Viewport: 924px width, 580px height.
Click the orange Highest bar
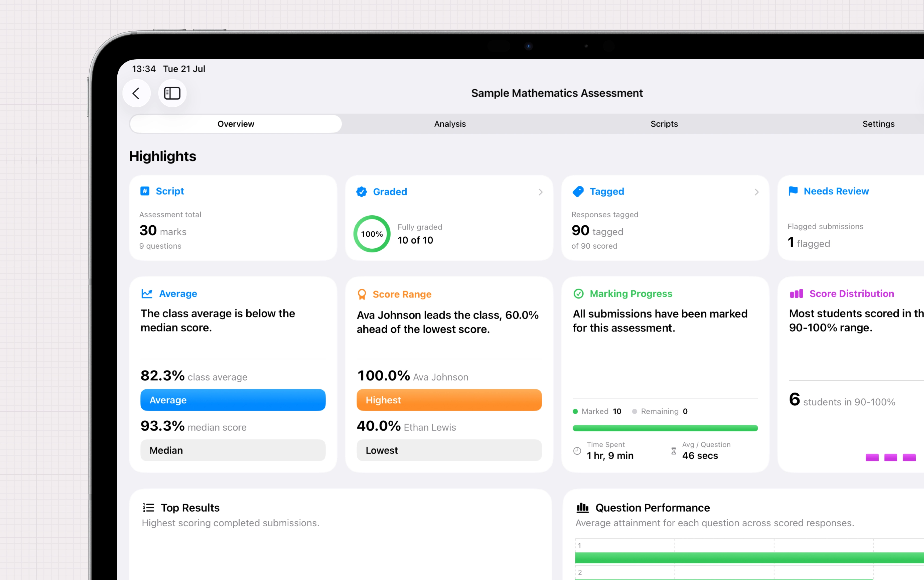pyautogui.click(x=449, y=400)
